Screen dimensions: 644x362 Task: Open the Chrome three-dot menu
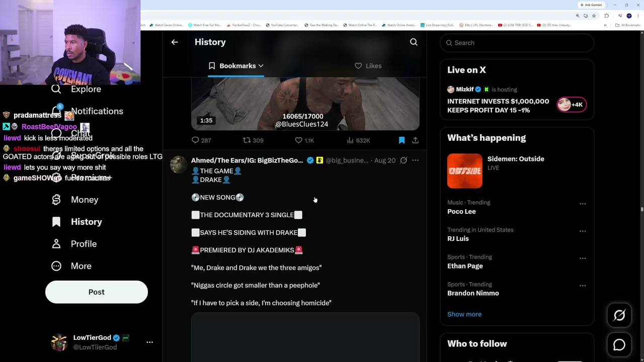point(637,16)
